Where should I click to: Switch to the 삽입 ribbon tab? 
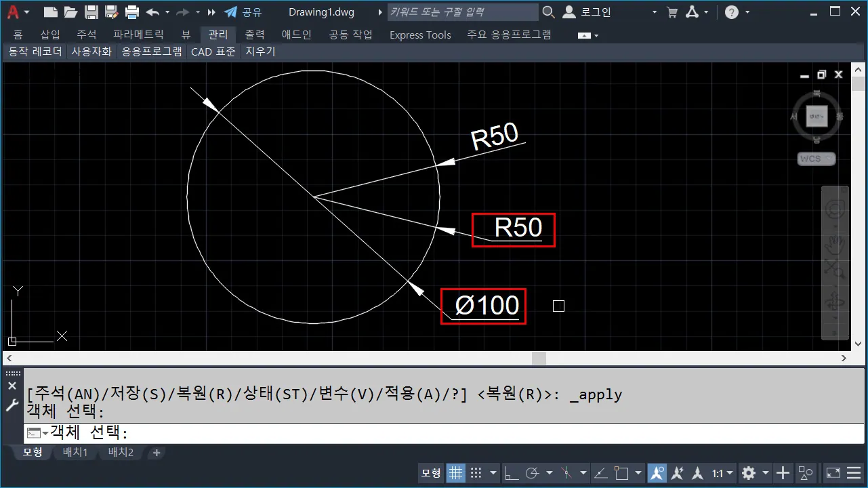point(50,35)
